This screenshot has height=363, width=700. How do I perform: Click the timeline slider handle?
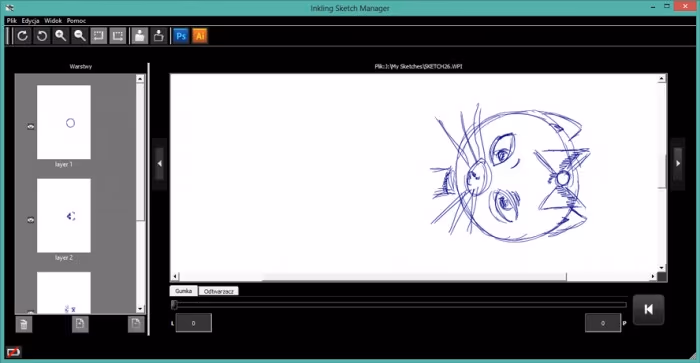coord(174,305)
